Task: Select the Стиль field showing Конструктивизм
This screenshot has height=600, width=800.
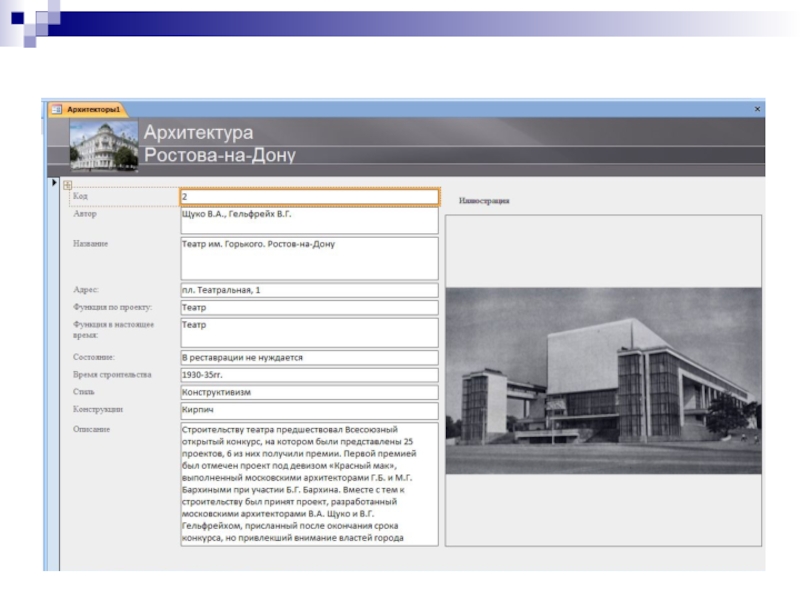Action: coord(308,393)
